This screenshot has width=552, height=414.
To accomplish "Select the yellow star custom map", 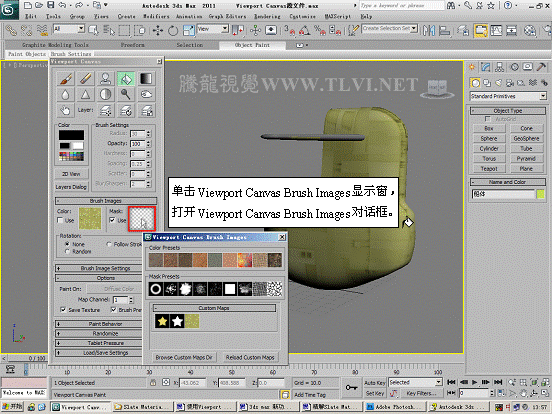I will (x=162, y=321).
